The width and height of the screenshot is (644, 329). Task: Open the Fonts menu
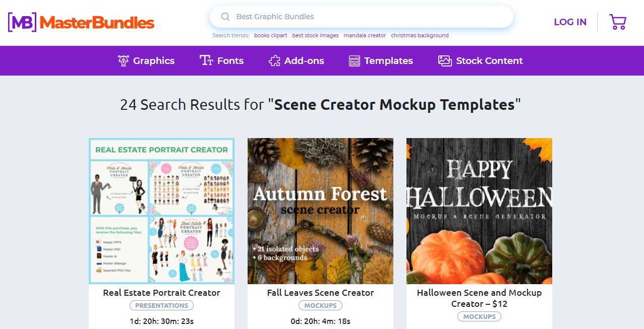[222, 61]
